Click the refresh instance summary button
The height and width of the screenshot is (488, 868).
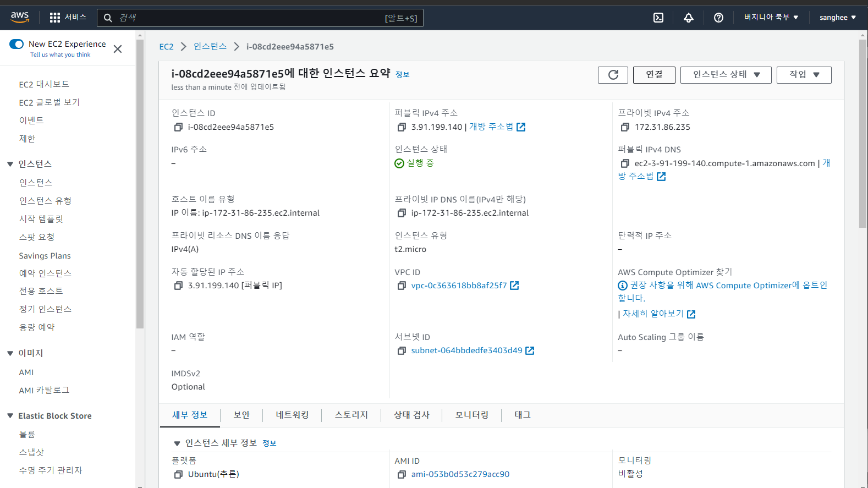click(613, 75)
